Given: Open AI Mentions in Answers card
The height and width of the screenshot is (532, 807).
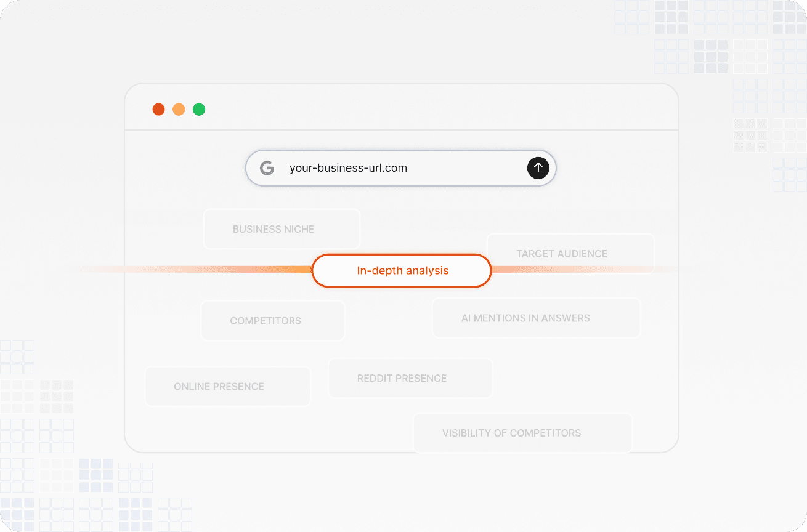Looking at the screenshot, I should coord(536,318).
